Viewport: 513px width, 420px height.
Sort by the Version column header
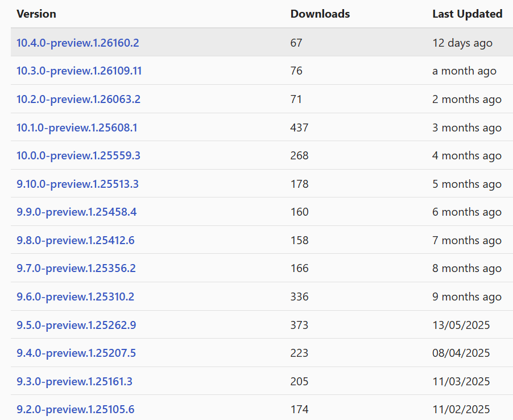(36, 14)
